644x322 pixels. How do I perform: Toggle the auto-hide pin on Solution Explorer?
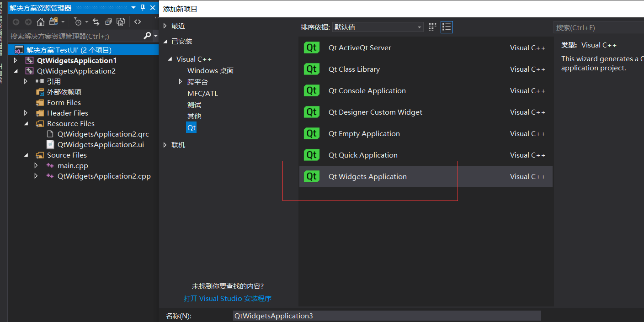point(143,8)
